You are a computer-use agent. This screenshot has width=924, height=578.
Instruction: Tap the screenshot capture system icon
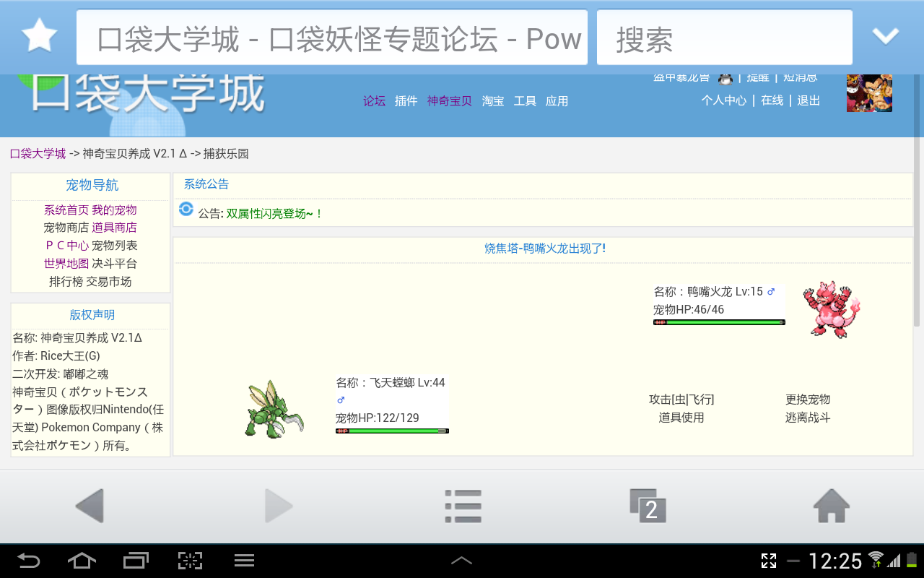point(190,561)
